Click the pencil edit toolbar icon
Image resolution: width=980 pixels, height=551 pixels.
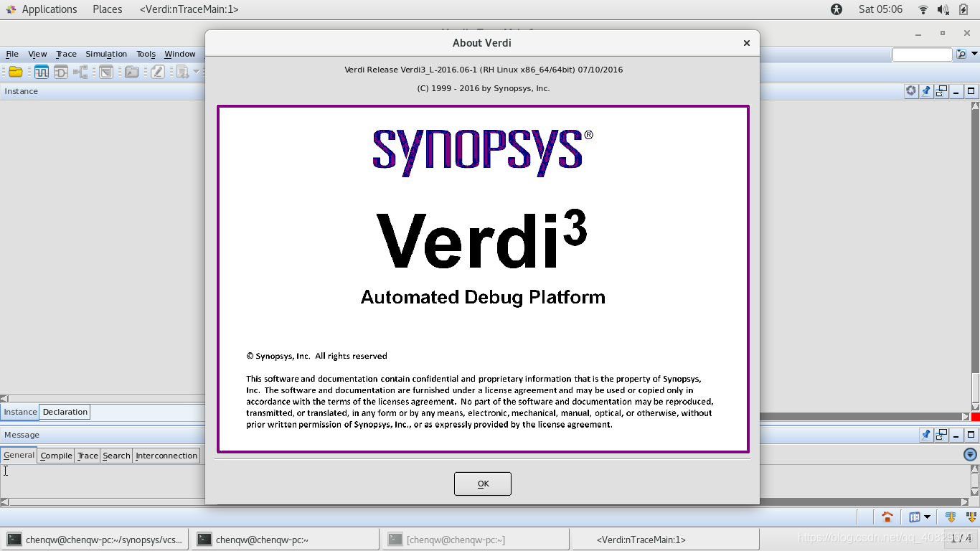(x=158, y=72)
